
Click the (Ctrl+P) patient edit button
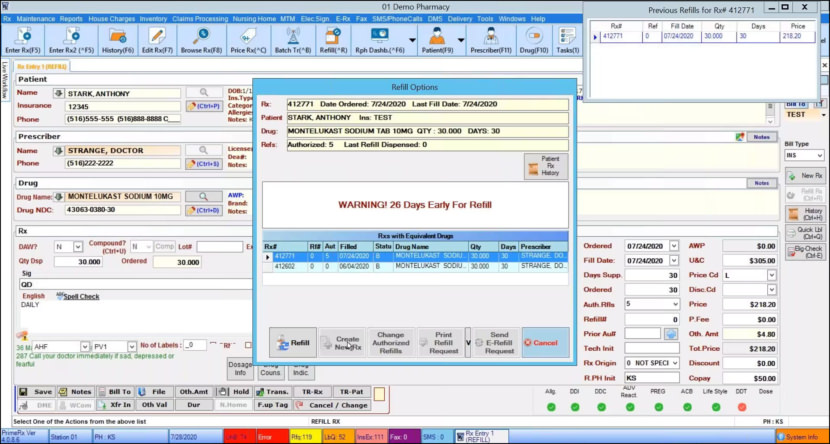pos(204,106)
